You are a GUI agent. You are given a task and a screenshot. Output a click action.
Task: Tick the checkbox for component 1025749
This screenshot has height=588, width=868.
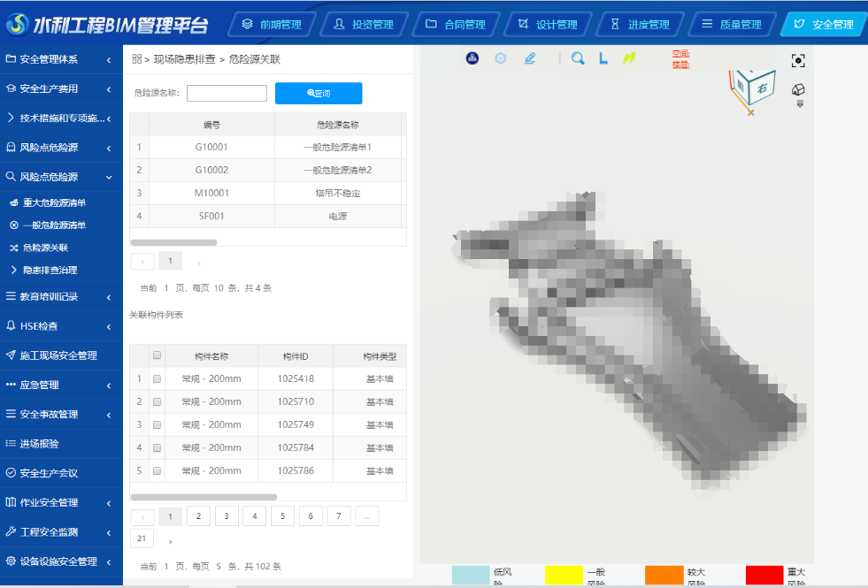(157, 424)
